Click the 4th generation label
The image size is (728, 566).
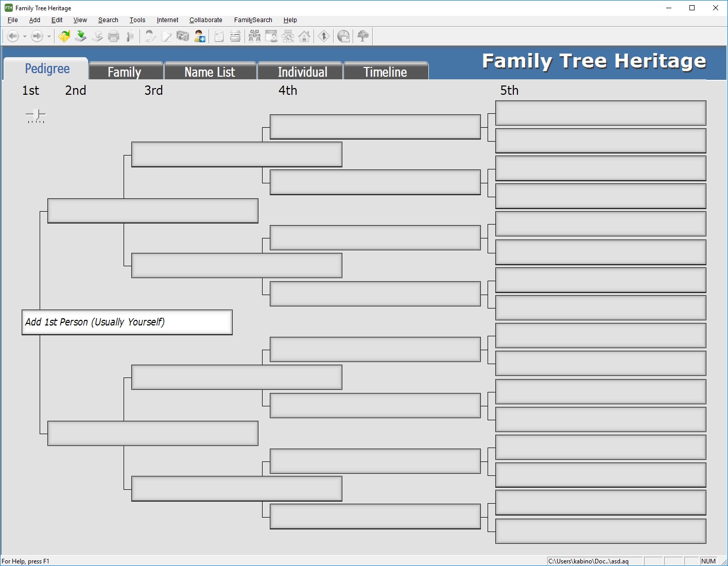coord(288,91)
